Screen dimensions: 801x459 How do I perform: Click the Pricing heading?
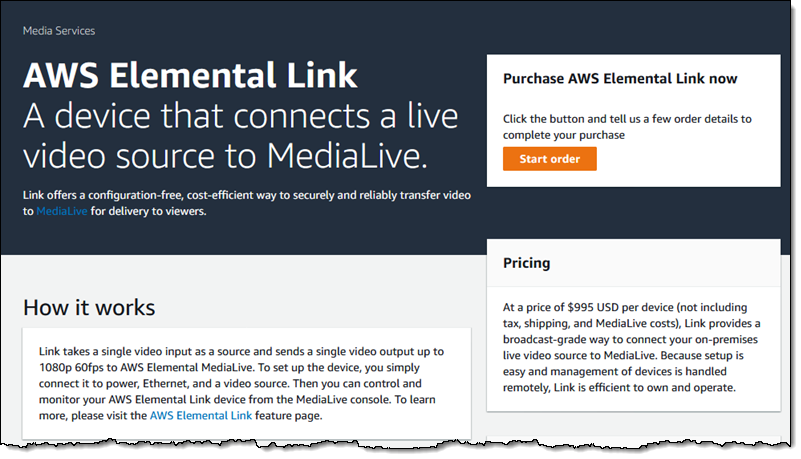click(526, 263)
